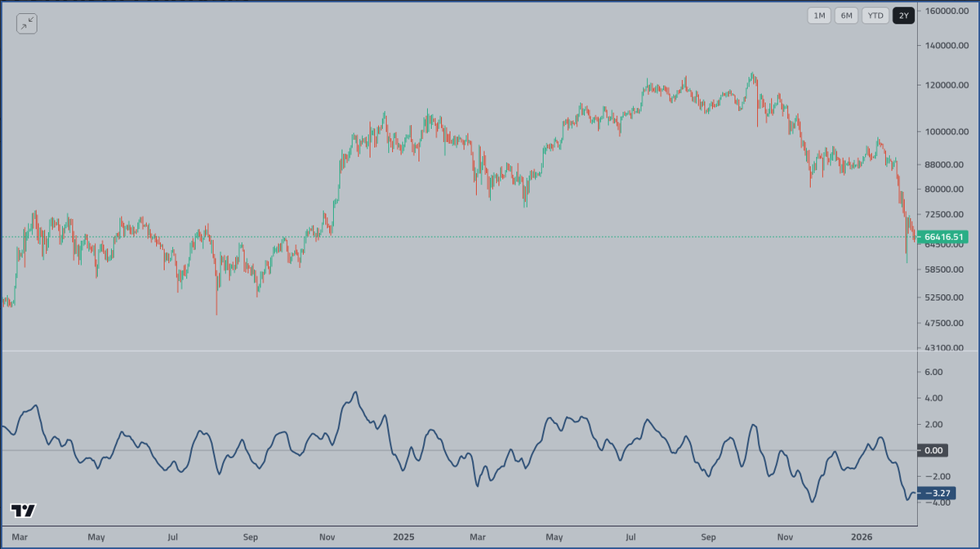Click the 43100.00 price axis label

946,348
